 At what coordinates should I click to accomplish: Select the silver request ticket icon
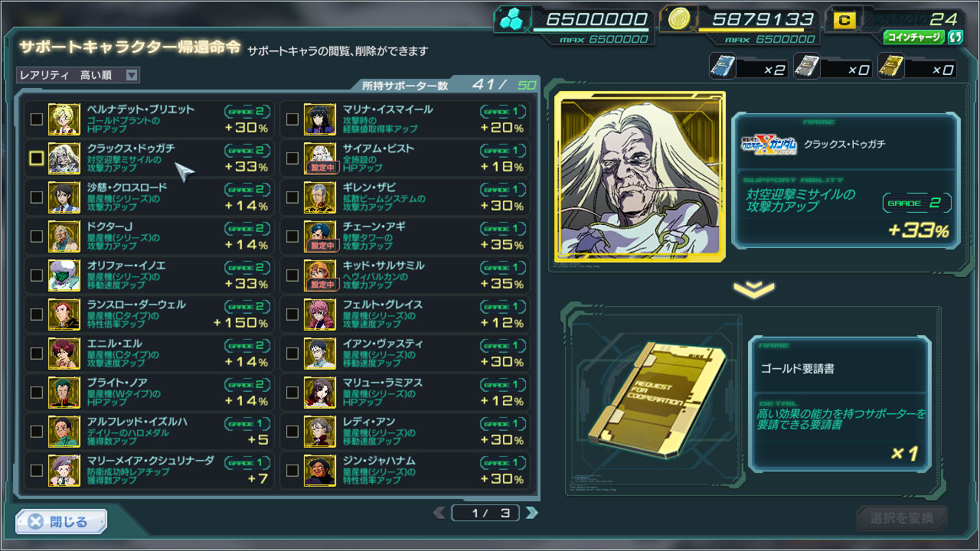(x=806, y=67)
